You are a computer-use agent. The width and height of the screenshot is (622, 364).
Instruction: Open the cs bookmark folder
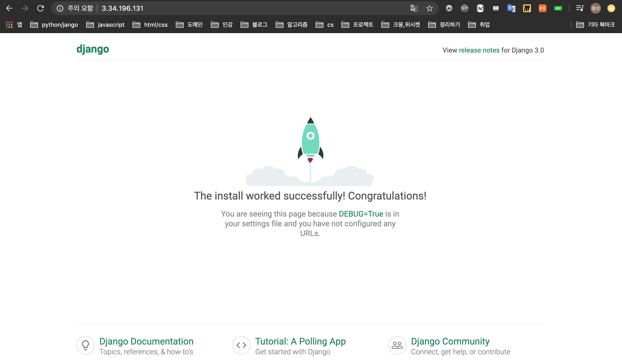(324, 25)
